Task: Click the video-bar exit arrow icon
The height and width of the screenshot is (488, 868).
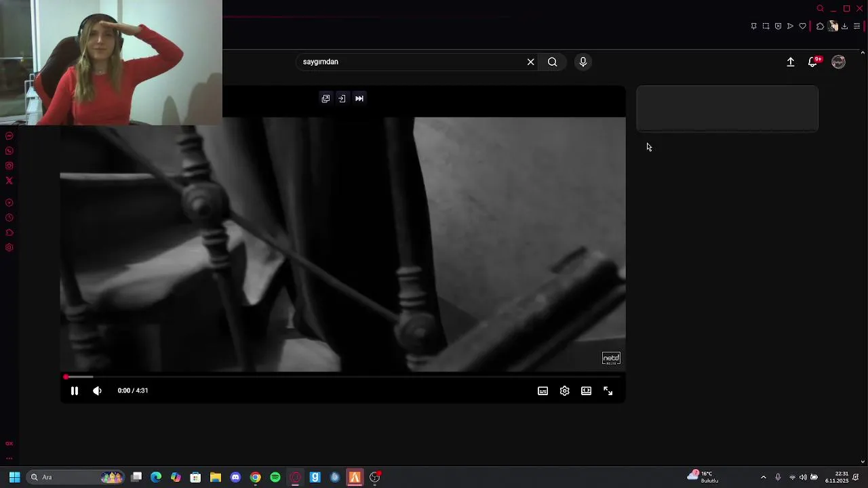Action: point(342,98)
